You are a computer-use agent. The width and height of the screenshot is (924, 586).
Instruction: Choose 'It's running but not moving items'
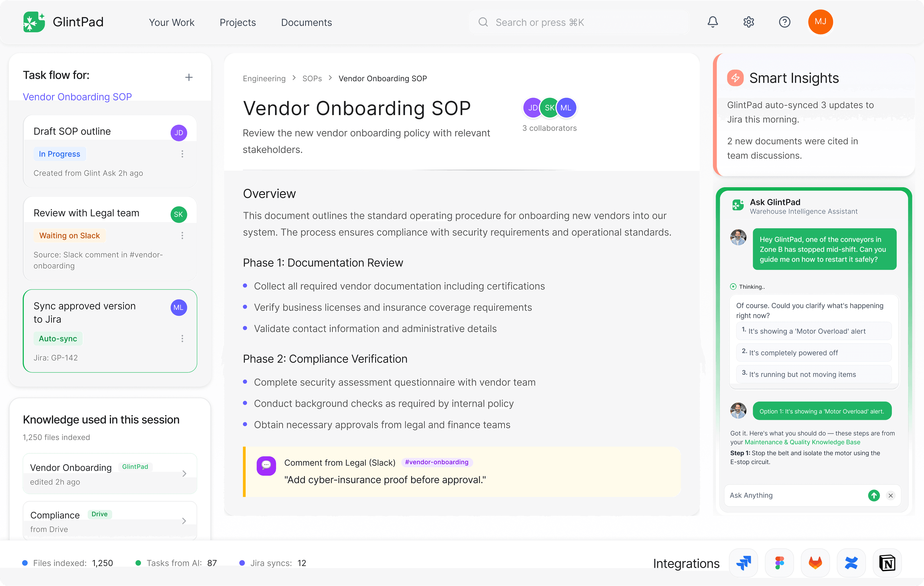pos(814,374)
